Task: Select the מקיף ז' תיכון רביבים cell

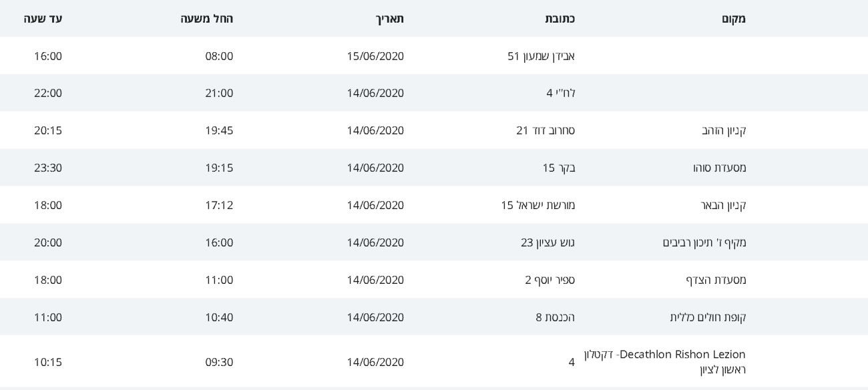Action: [x=704, y=243]
